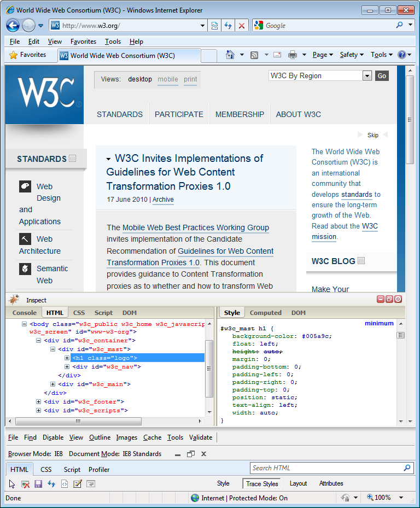Click the Unpin developer tools icon

190,454
